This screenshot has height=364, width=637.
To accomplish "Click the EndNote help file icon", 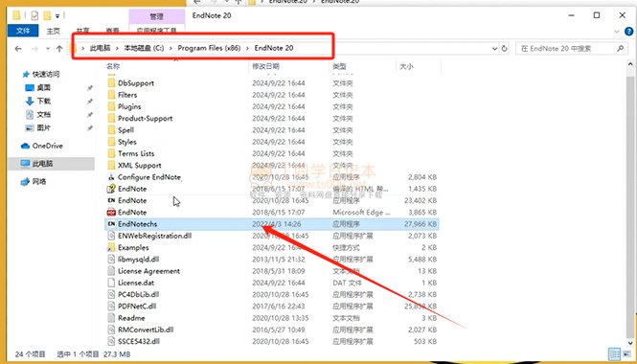I will click(111, 189).
